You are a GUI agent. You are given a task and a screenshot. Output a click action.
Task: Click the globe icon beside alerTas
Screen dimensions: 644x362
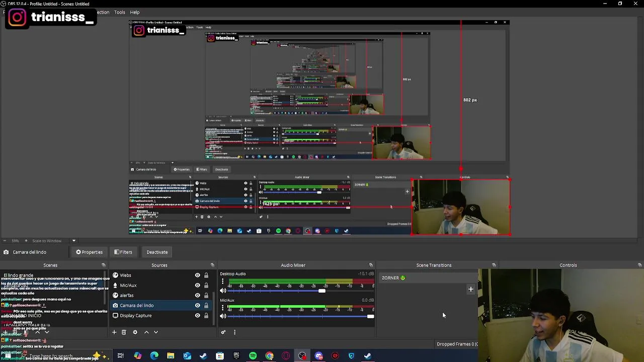point(115,295)
